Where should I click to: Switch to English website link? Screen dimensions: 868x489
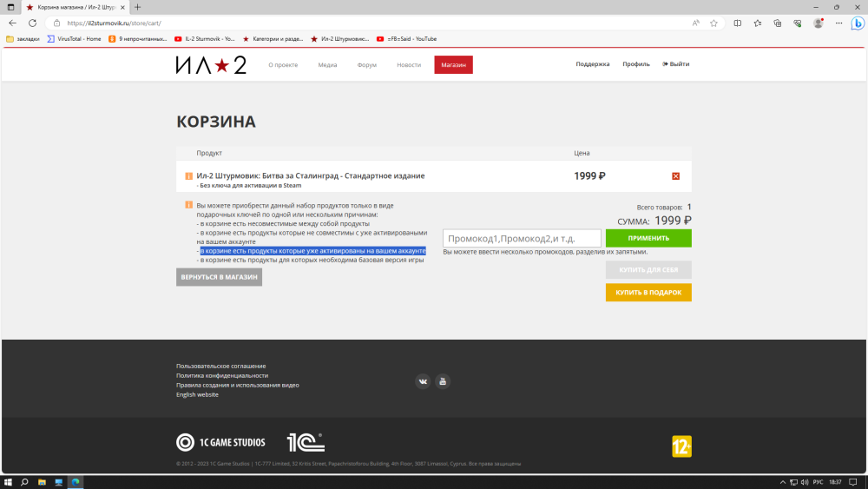pos(197,395)
